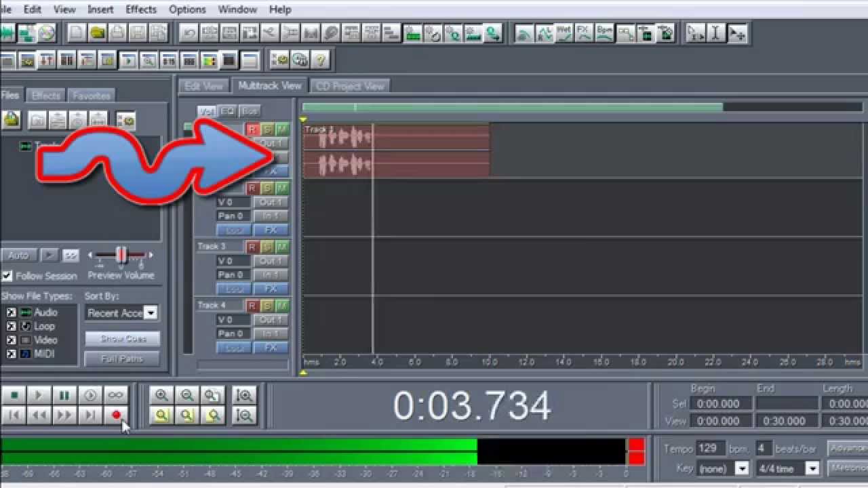868x488 pixels.
Task: Pause playback with the Pause button
Action: coord(64,395)
